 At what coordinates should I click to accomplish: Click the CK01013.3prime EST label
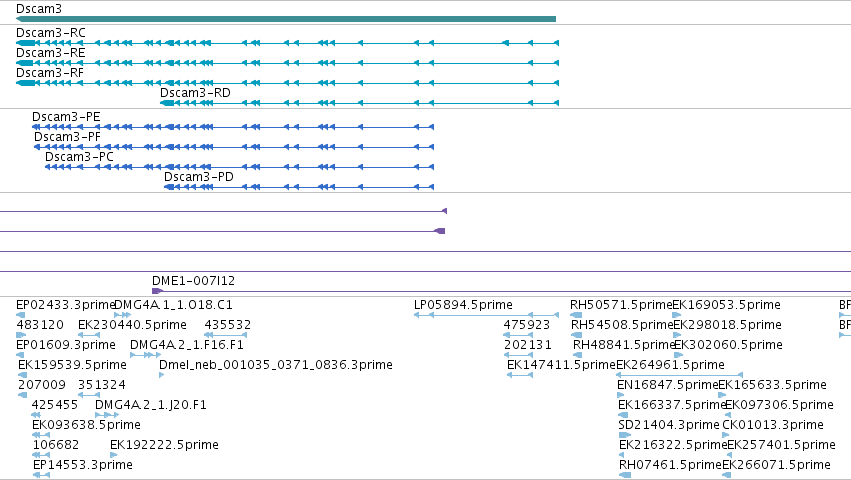coord(773,425)
